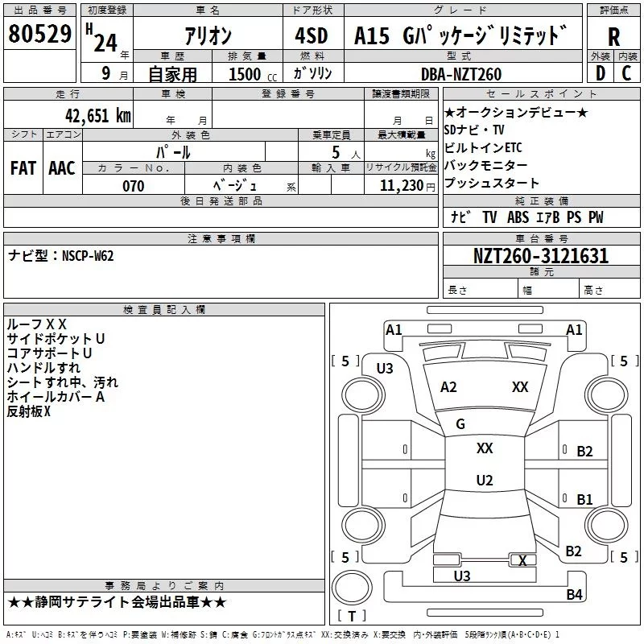Click the B4 marker at the rear corner
Screen dimensions: 644x644
[574, 595]
